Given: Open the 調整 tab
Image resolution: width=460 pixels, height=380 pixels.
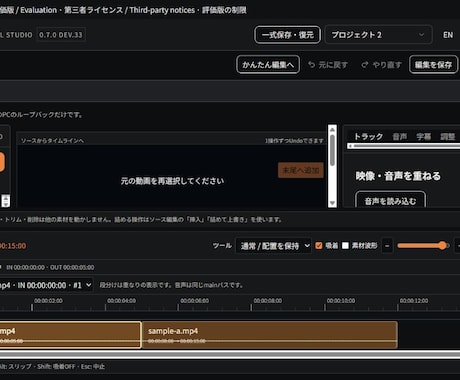Looking at the screenshot, I should (x=447, y=136).
